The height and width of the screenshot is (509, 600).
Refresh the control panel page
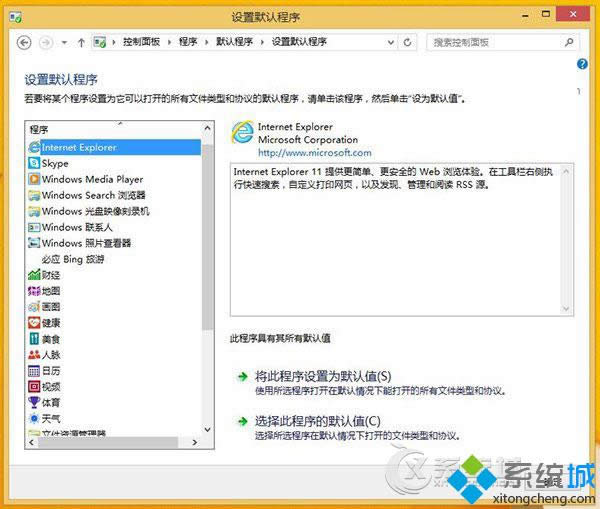408,42
